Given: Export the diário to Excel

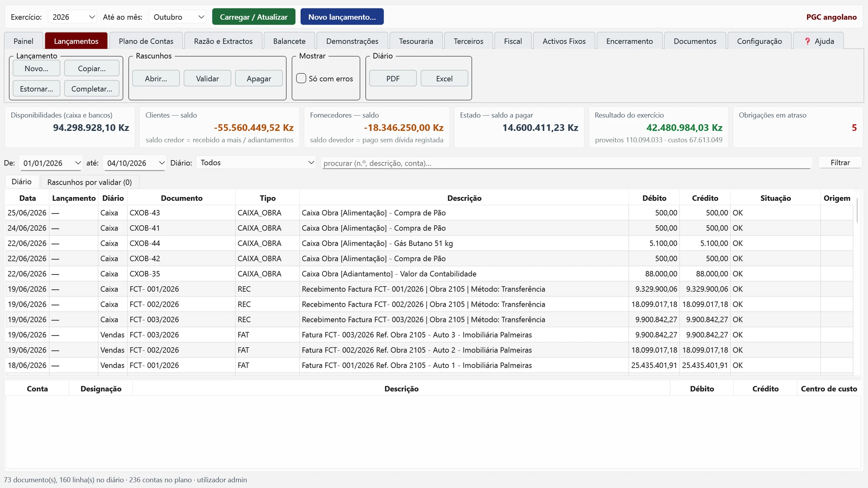Looking at the screenshot, I should (x=444, y=78).
